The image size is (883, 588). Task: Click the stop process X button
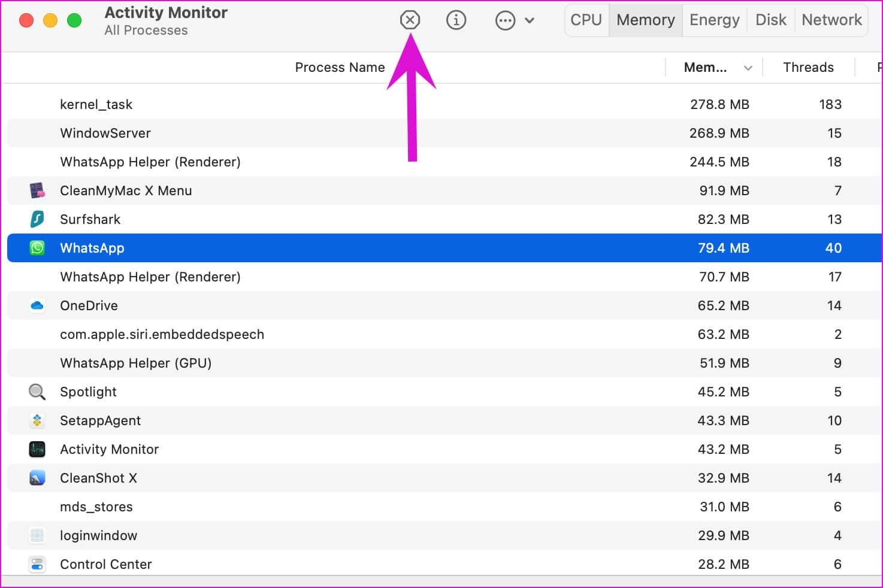pos(410,20)
